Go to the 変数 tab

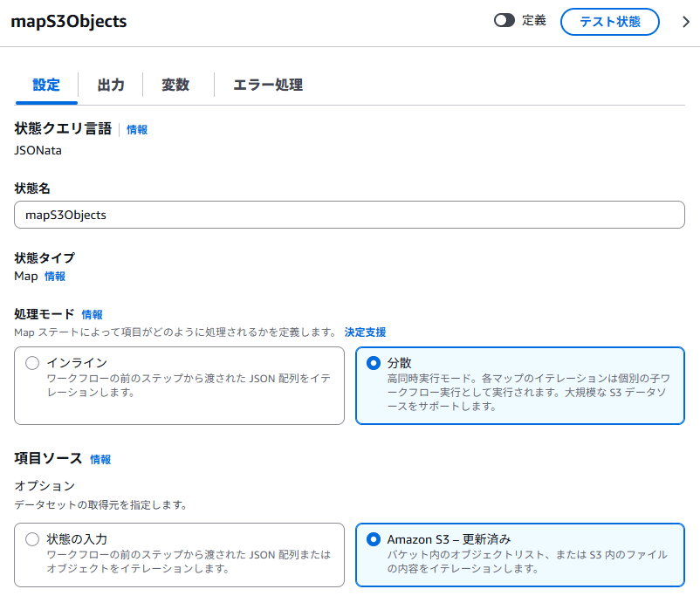coord(175,85)
